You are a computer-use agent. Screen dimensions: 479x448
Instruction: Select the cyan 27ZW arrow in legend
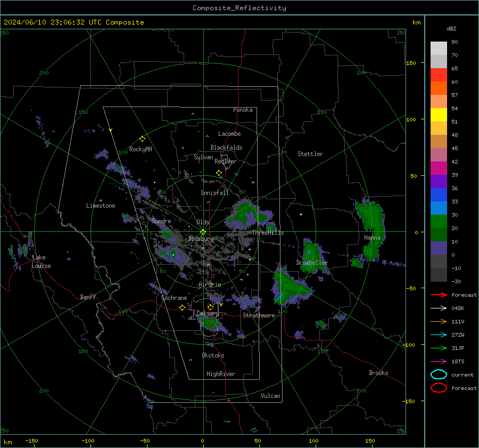coord(439,335)
